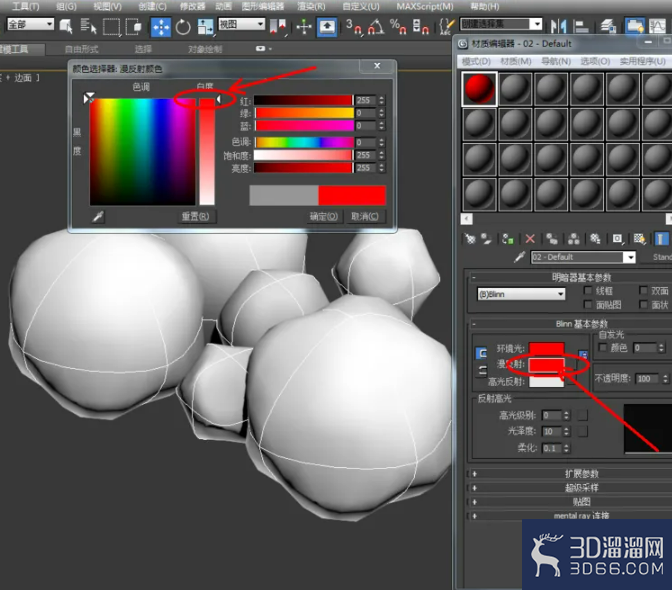Viewport: 672px width, 590px height.
Task: Click the red Reset Material X icon
Action: (x=530, y=239)
